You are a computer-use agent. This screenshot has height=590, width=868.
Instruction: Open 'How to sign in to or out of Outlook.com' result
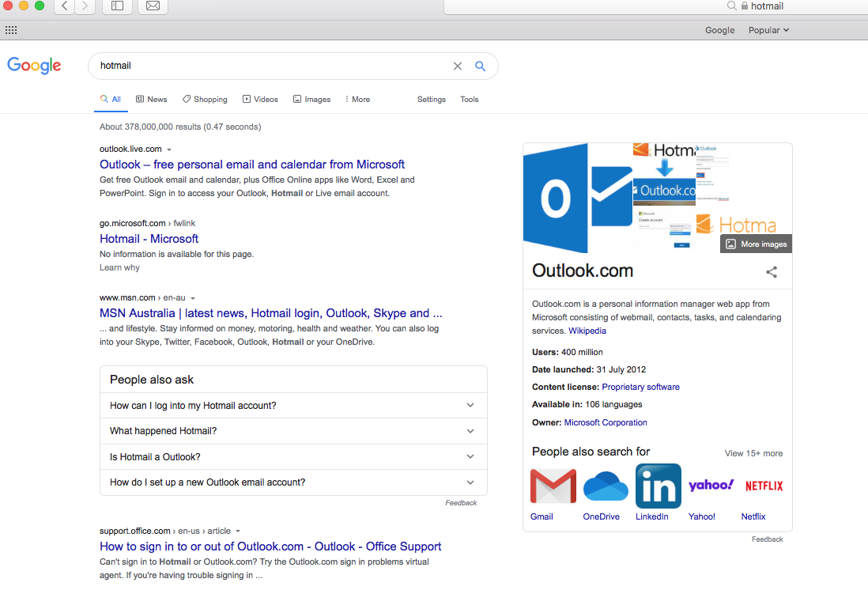(270, 547)
